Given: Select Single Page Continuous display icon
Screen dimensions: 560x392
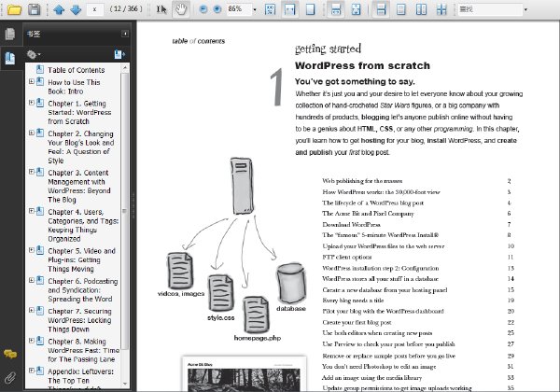Looking at the screenshot, I should 381,9.
